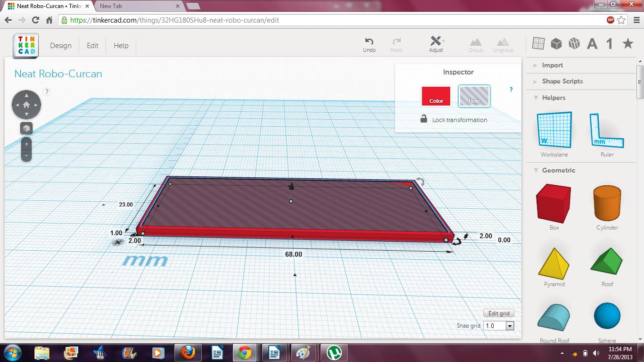Select the striped hole cube icon in toolbar
This screenshot has height=362, width=644.
574,44
